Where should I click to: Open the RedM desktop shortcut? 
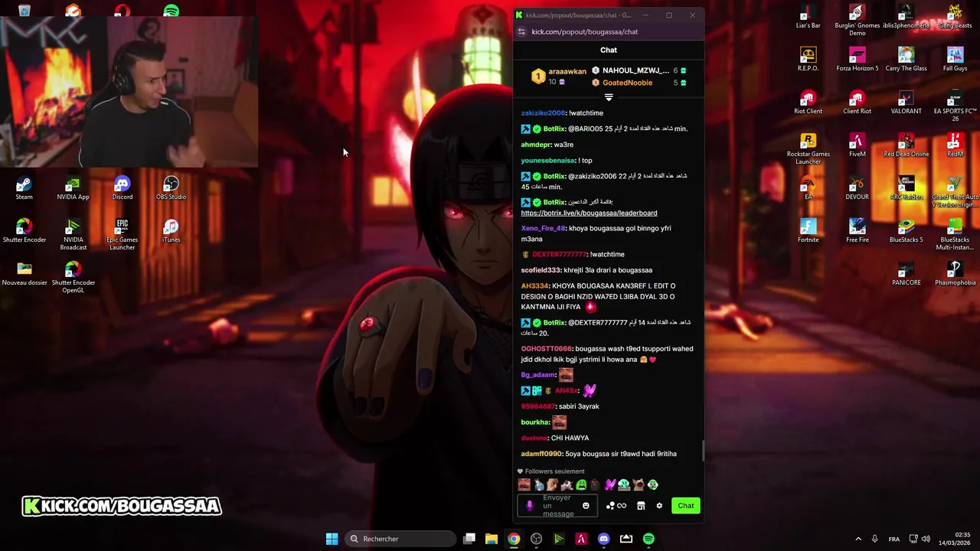tap(955, 145)
